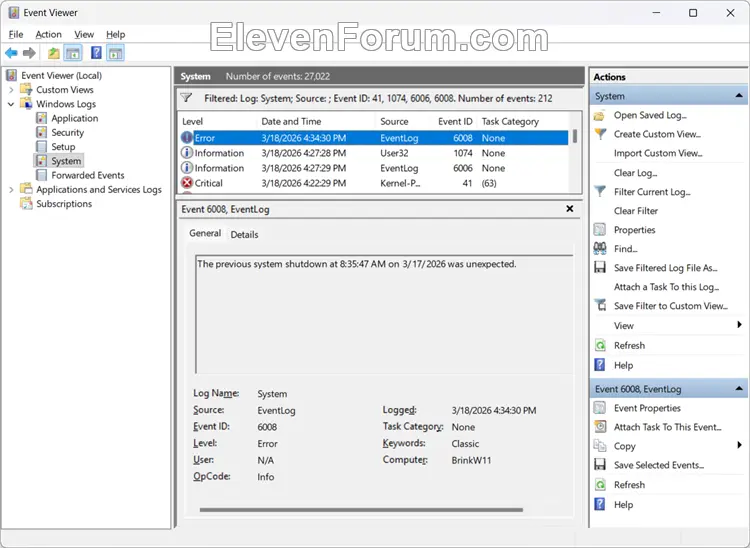Toggle the Show/Hide Console Tree toolbar icon
The height and width of the screenshot is (548, 750).
tap(73, 53)
